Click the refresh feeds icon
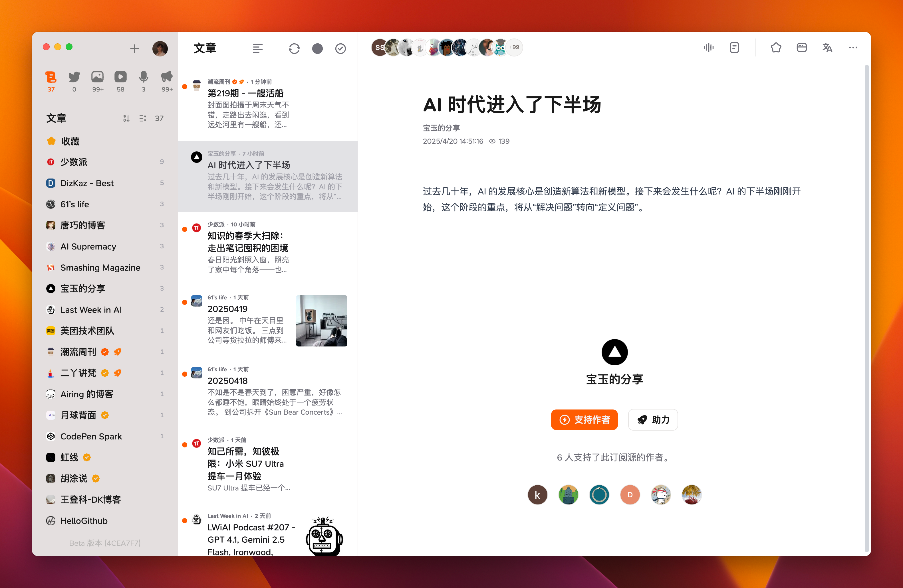 click(294, 48)
